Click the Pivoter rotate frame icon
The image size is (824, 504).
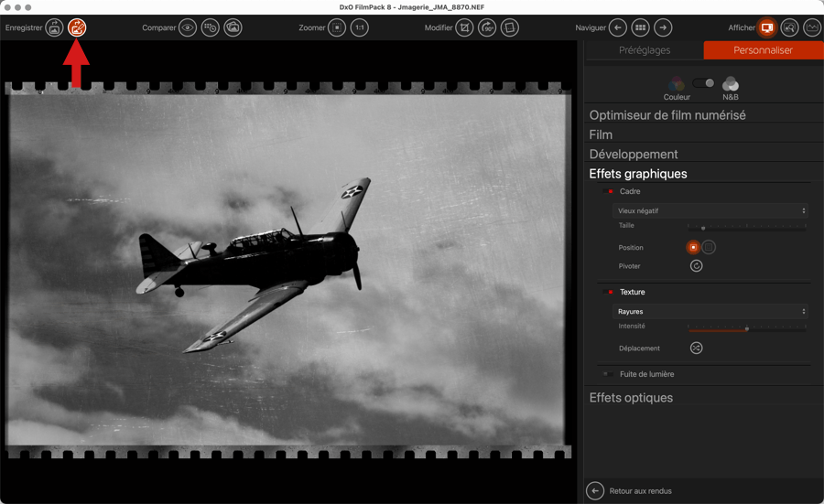tap(696, 266)
